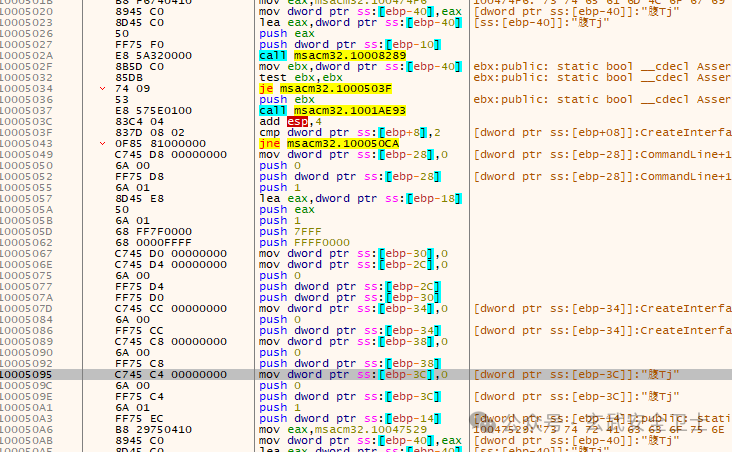The height and width of the screenshot is (452, 732).
Task: Select the je msacm32.1000503F instruction
Action: [325, 89]
